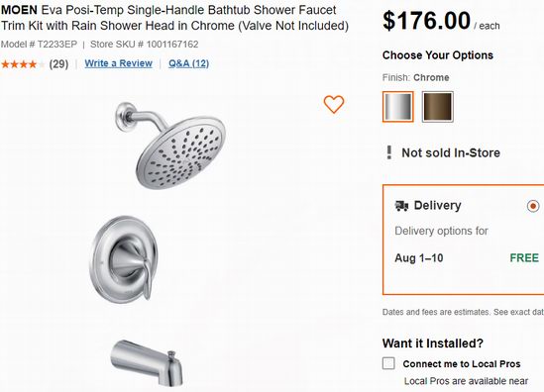Click the rain shower head image
This screenshot has width=544, height=392.
(x=170, y=146)
